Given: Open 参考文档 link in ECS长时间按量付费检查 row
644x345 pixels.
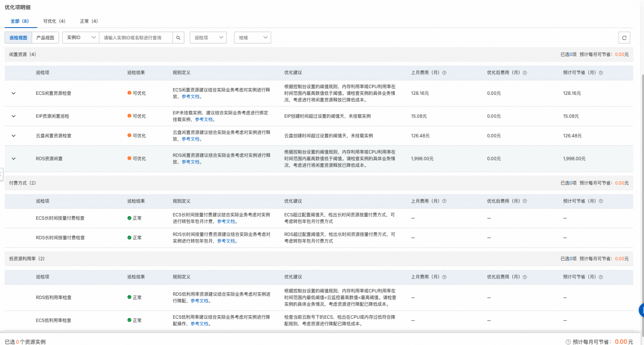Looking at the screenshot, I should (226, 221).
